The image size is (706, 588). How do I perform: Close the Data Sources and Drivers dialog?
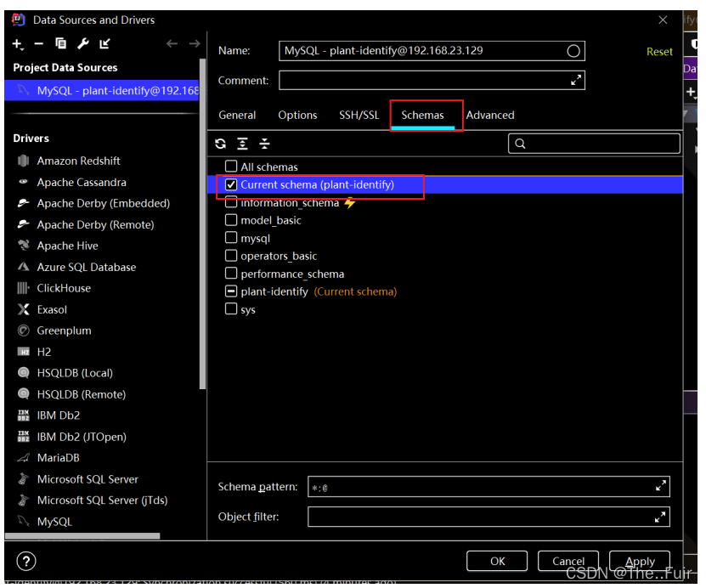[663, 20]
